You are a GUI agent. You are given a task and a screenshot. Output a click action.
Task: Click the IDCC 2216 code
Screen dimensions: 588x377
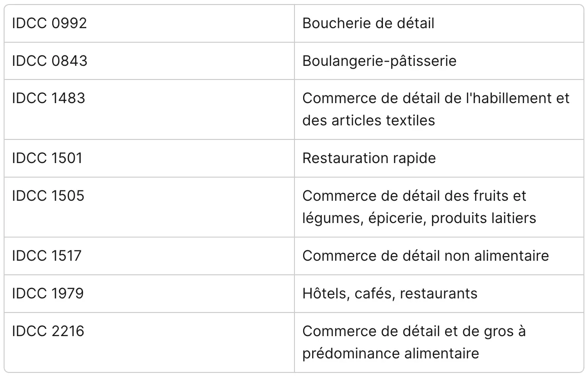point(48,331)
